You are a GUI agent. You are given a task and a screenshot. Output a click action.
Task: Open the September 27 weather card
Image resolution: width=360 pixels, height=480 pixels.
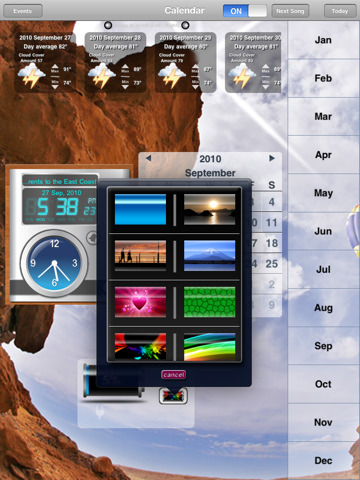(x=45, y=62)
